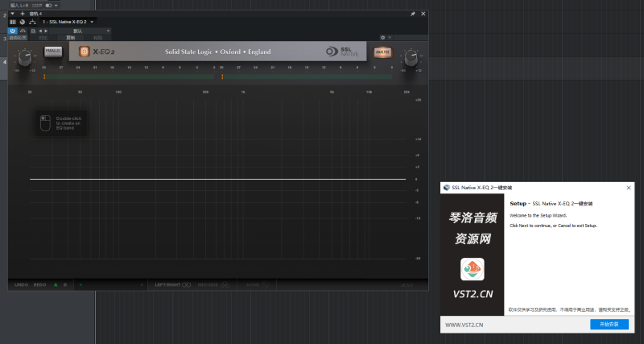This screenshot has width=644, height=344.
Task: Click the 对比 compare button
Action: (43, 37)
